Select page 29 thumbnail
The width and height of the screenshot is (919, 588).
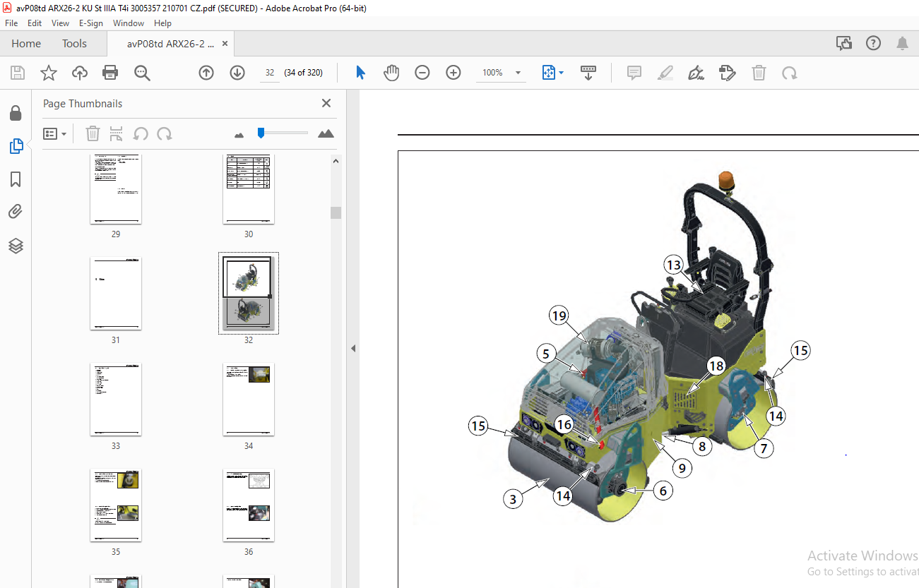116,189
